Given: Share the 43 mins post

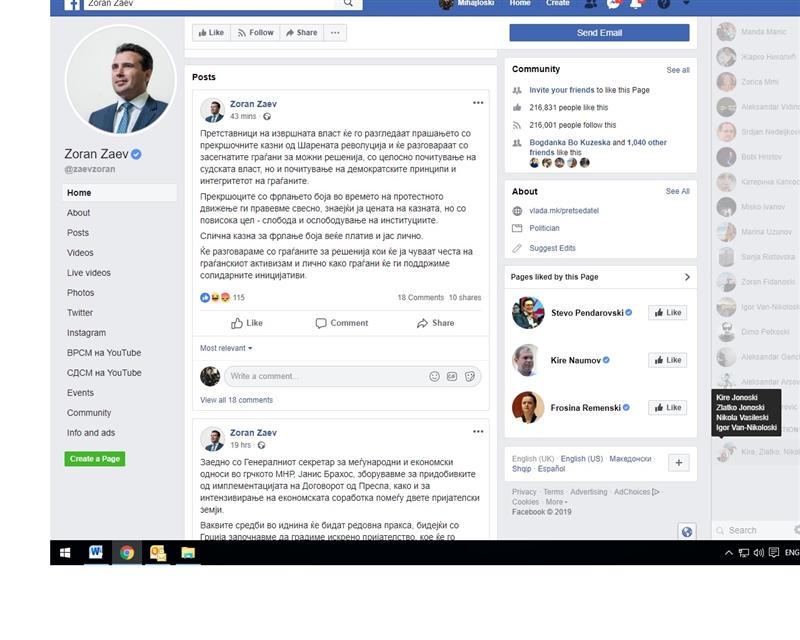Looking at the screenshot, I should pyautogui.click(x=435, y=323).
